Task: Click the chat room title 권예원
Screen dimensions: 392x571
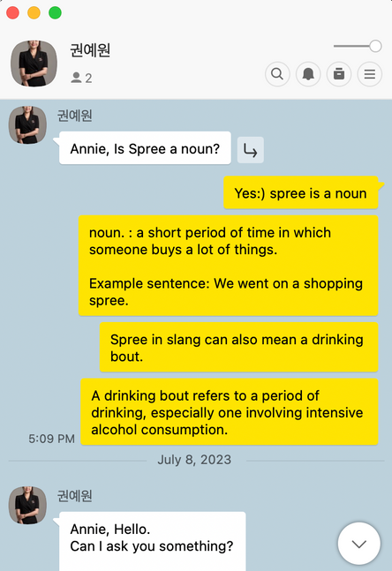Action: coord(90,50)
